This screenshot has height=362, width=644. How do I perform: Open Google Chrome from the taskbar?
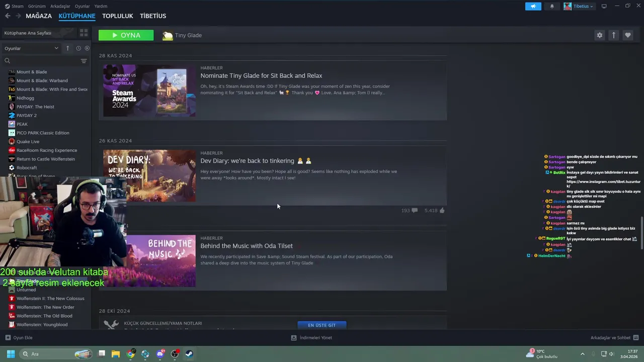[x=131, y=354]
